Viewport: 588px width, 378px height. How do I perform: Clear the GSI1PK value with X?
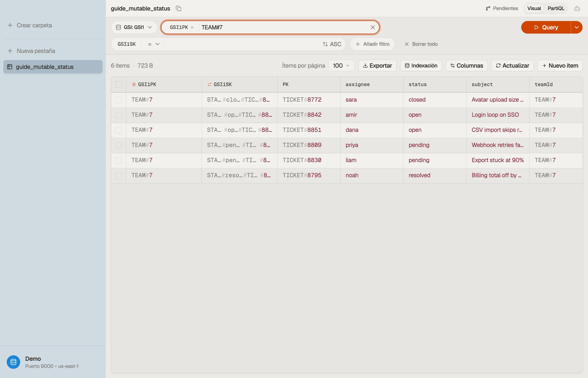372,27
